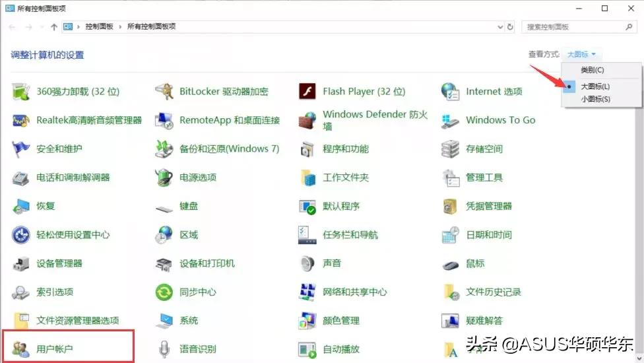Click the Internet 选项 globe icon
Viewport: 644px width, 363px height.
click(450, 92)
